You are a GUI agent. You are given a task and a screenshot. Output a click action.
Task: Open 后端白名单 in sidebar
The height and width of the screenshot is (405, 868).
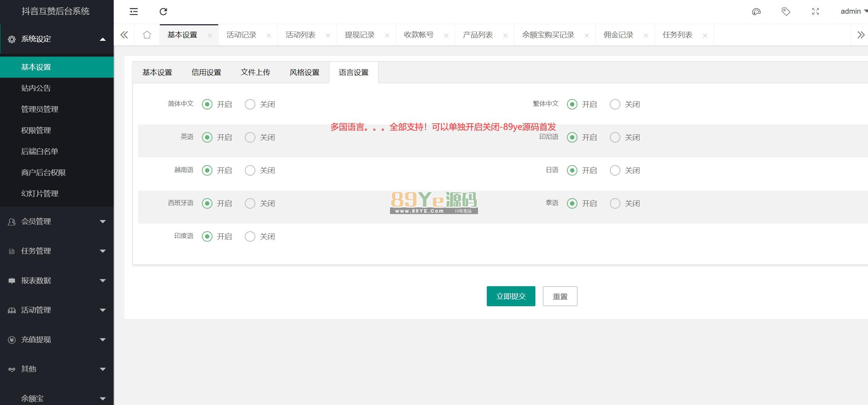pos(57,152)
